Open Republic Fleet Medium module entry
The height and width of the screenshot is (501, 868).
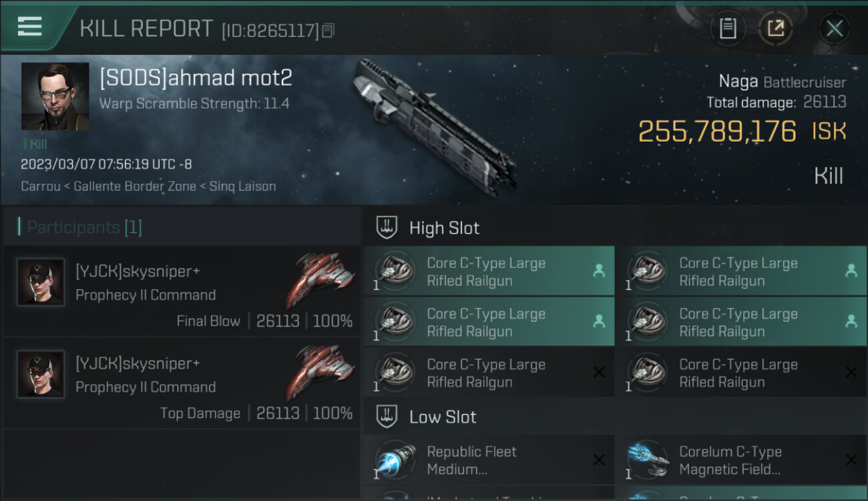[489, 460]
